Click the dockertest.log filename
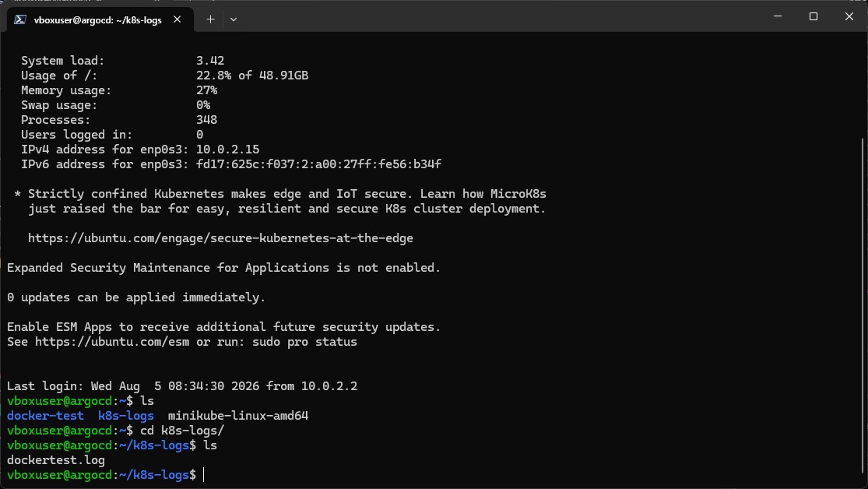The height and width of the screenshot is (489, 868). (x=56, y=459)
